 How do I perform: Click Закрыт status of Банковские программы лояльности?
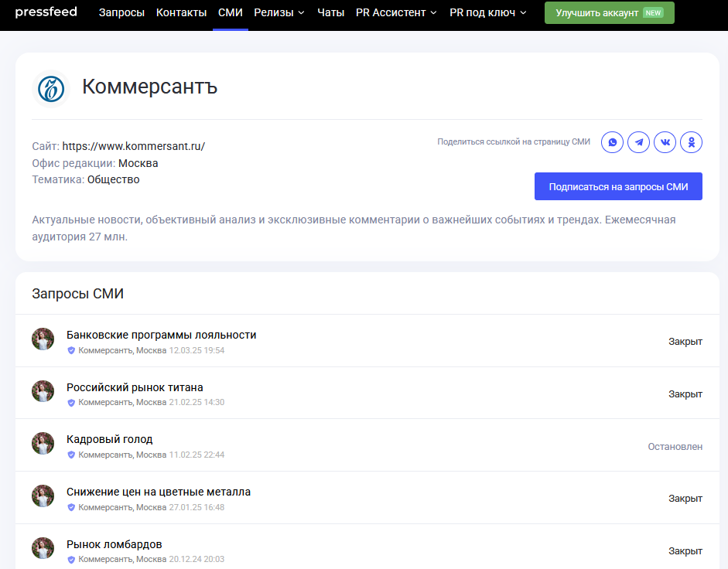click(685, 341)
